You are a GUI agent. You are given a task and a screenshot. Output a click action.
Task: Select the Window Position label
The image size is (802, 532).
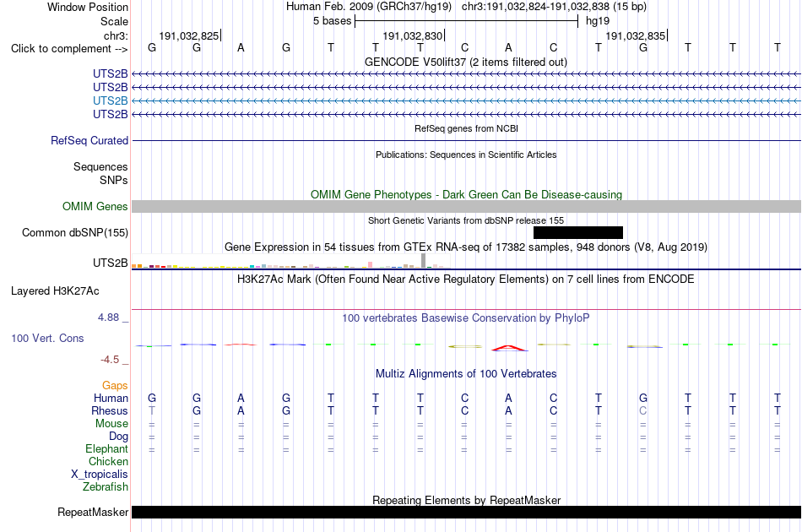[x=88, y=7]
